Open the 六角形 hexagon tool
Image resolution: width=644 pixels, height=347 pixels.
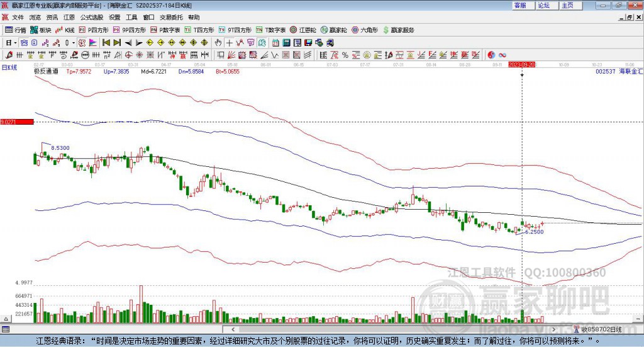pyautogui.click(x=365, y=30)
